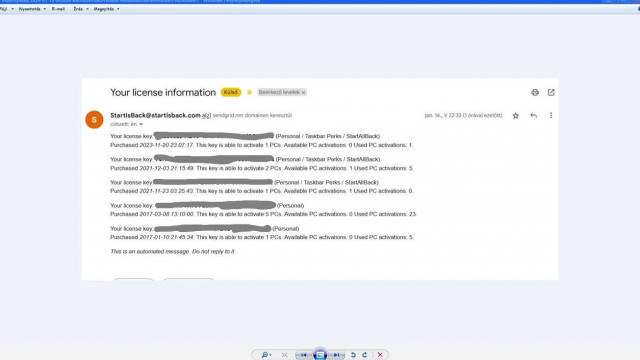Rotate the image counterclockwise
The height and width of the screenshot is (360, 640).
[x=353, y=355]
